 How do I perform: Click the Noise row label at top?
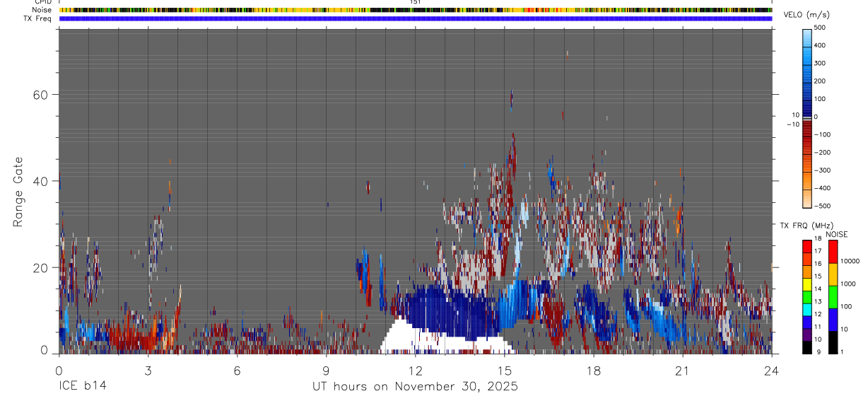pyautogui.click(x=42, y=10)
